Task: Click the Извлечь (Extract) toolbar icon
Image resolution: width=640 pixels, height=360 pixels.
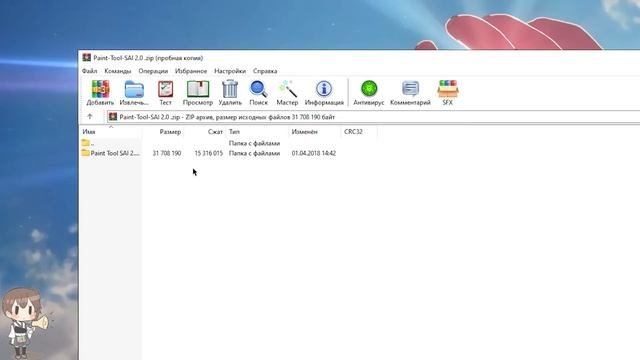Action: pyautogui.click(x=134, y=93)
